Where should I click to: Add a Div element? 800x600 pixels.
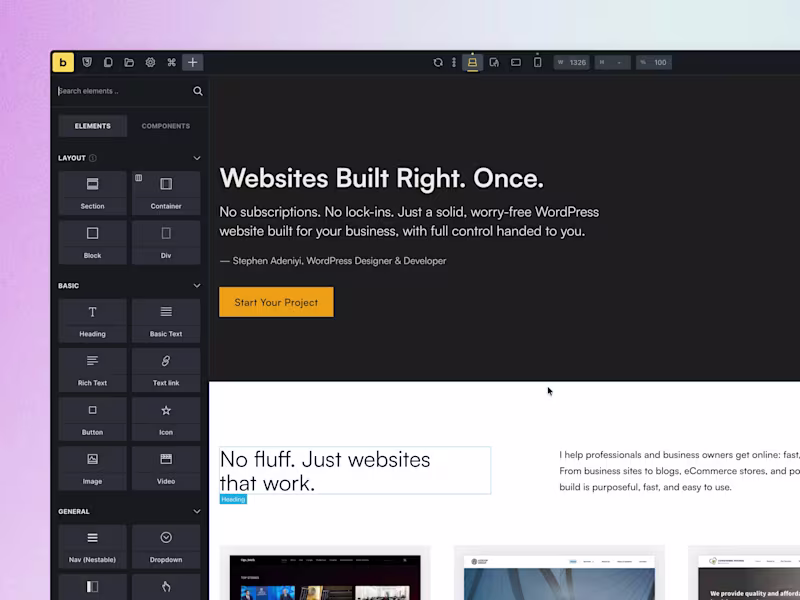tap(166, 242)
